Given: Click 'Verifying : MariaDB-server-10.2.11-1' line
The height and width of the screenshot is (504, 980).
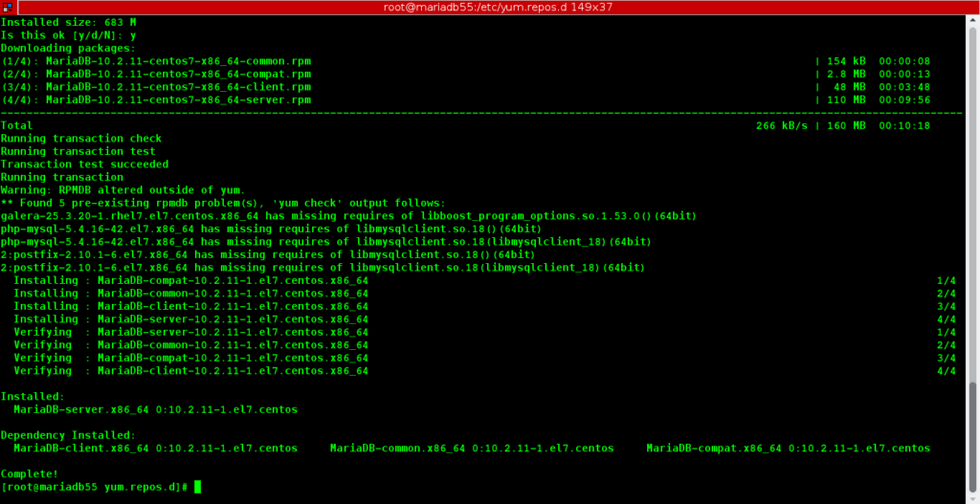Looking at the screenshot, I should [191, 332].
